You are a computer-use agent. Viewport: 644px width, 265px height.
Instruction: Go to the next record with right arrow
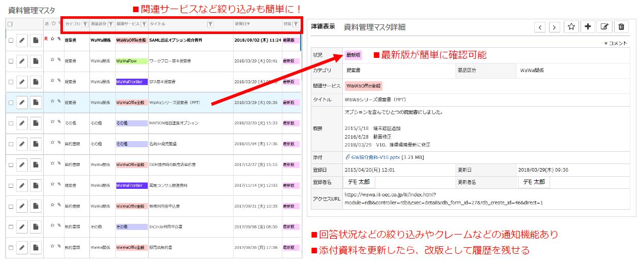(x=555, y=27)
